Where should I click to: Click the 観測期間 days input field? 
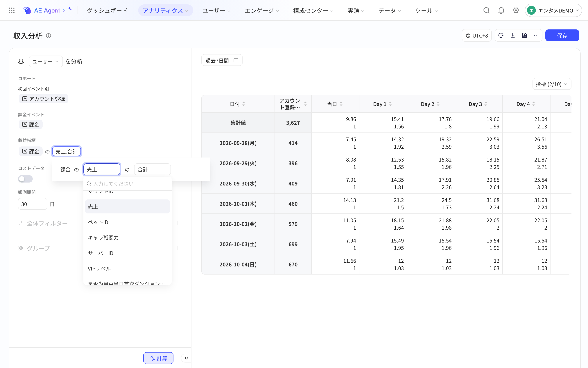tap(33, 204)
